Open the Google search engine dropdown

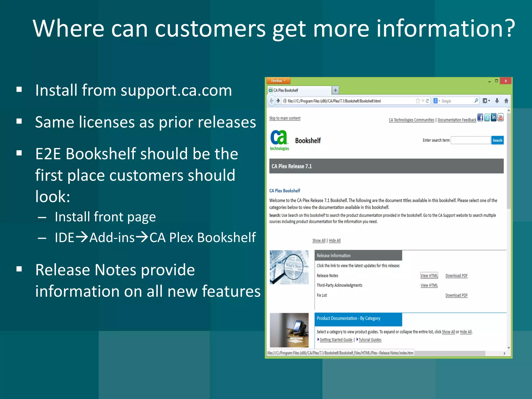point(436,101)
